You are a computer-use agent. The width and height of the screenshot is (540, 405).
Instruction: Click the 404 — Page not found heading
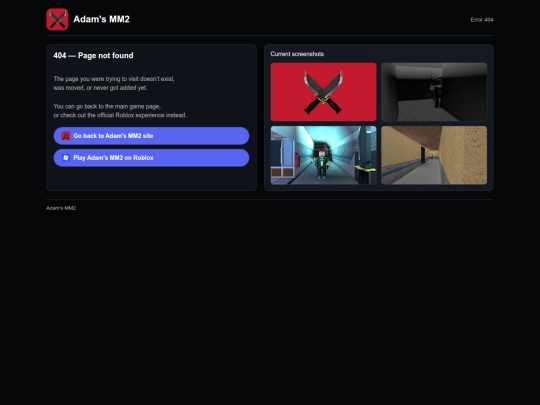coord(93,55)
